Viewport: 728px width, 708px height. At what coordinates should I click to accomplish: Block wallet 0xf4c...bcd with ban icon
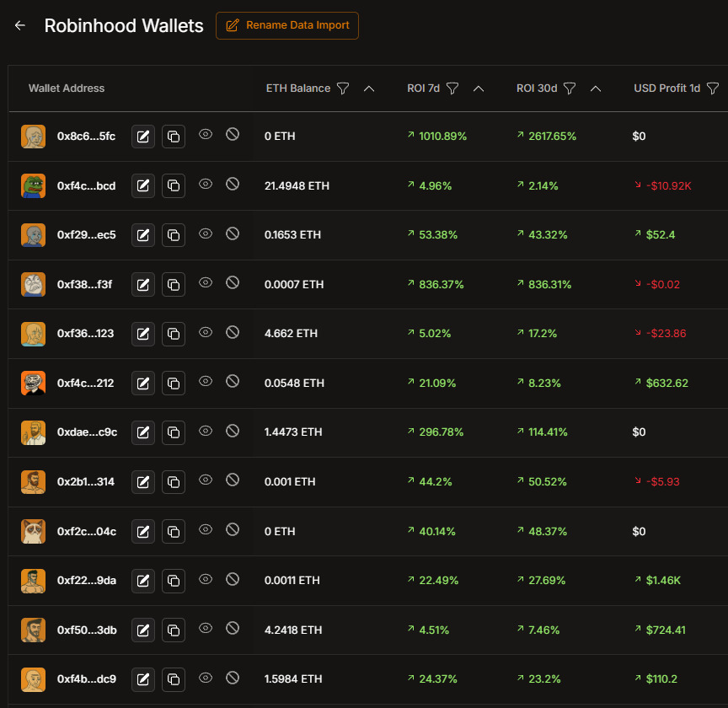[233, 184]
